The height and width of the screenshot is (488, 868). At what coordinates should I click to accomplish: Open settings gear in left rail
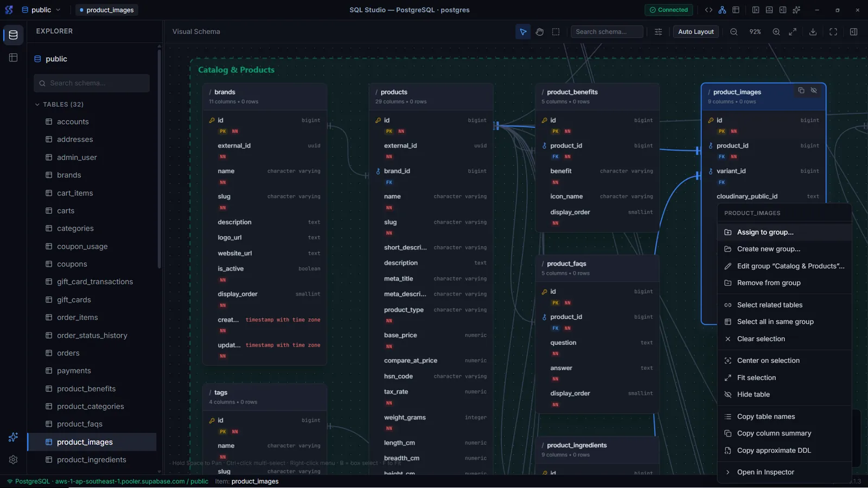(13, 459)
